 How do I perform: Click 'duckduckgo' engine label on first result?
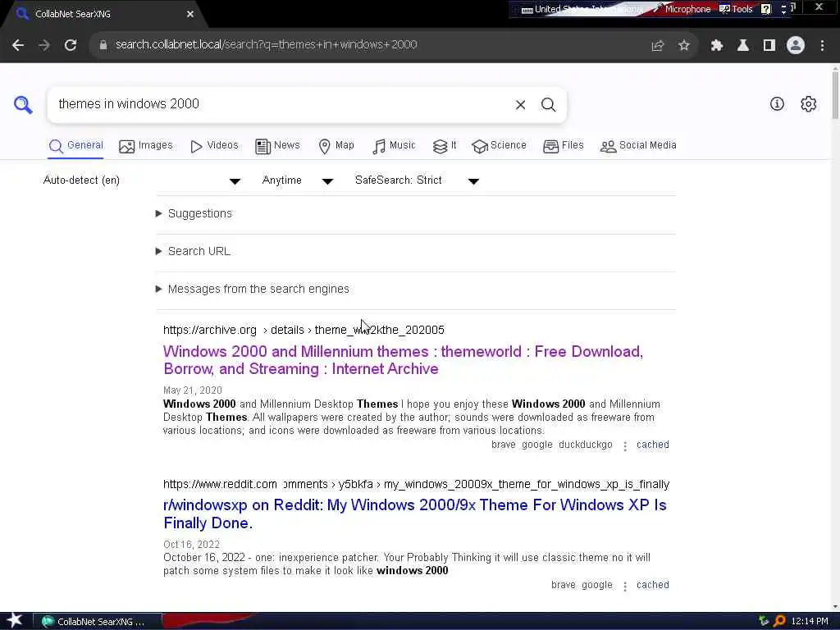click(x=585, y=445)
